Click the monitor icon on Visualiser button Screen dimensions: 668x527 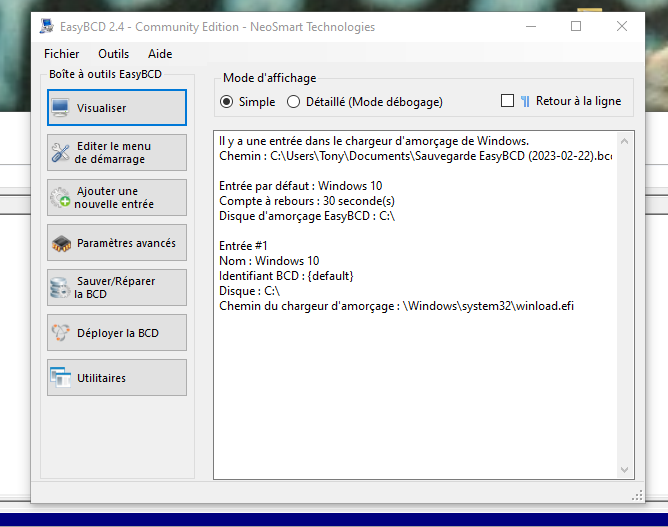tap(60, 108)
